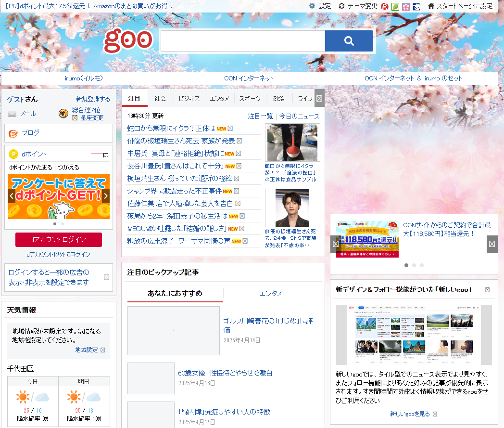Select the あなたにおすすめ pickup tab
504x428 pixels.
pos(175,293)
